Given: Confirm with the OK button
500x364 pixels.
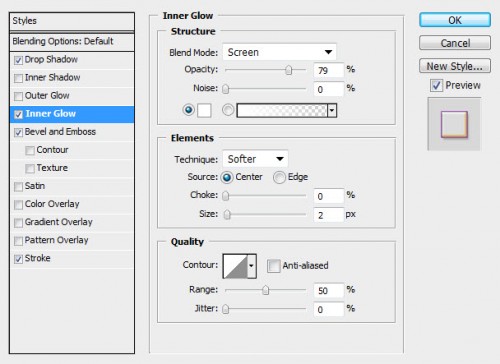Looking at the screenshot, I should pyautogui.click(x=455, y=20).
